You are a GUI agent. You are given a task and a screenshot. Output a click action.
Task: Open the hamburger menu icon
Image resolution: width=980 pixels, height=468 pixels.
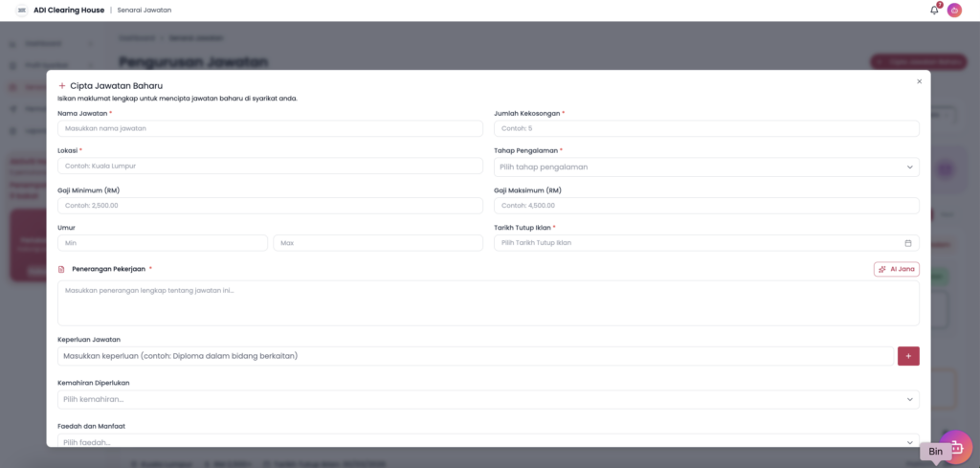click(21, 10)
